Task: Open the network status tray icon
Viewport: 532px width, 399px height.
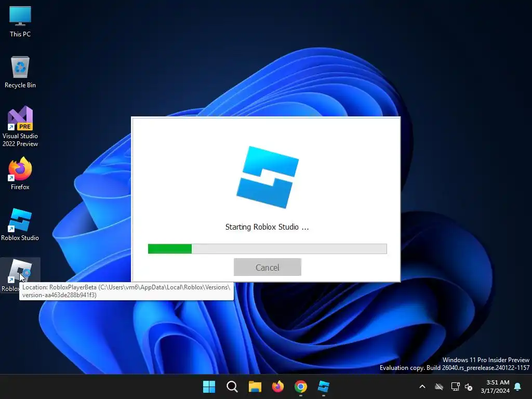Action: [455, 387]
